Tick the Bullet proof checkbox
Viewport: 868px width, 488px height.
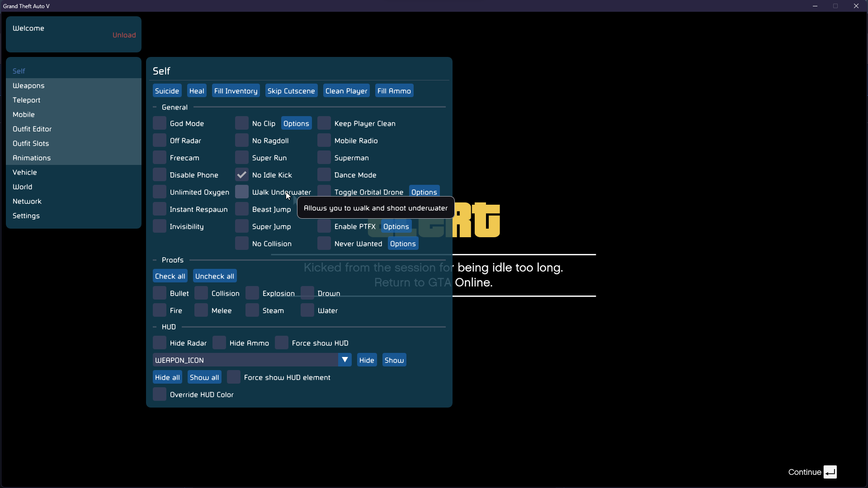(x=160, y=293)
